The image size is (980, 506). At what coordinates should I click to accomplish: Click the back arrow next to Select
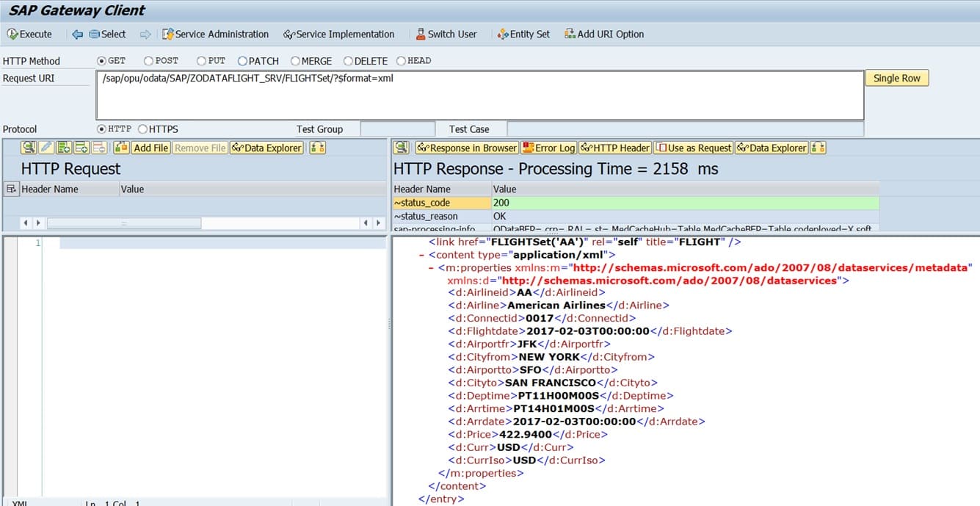click(x=78, y=34)
